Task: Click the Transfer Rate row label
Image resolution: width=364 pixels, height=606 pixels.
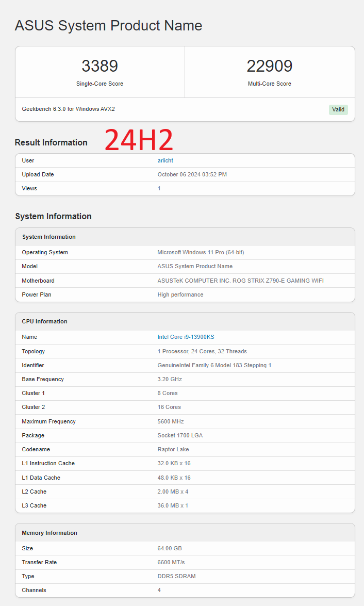Action: [x=39, y=562]
